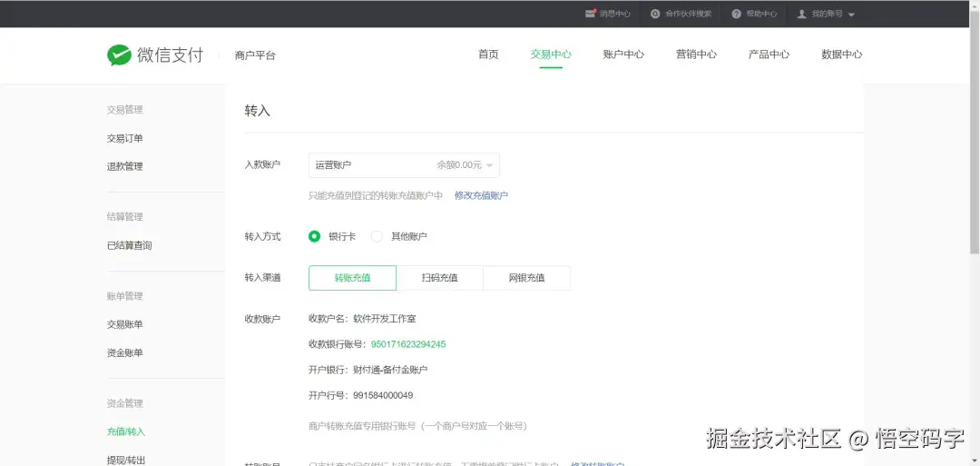Click the 交易管理 sidebar section header
The width and height of the screenshot is (980, 466).
click(125, 110)
